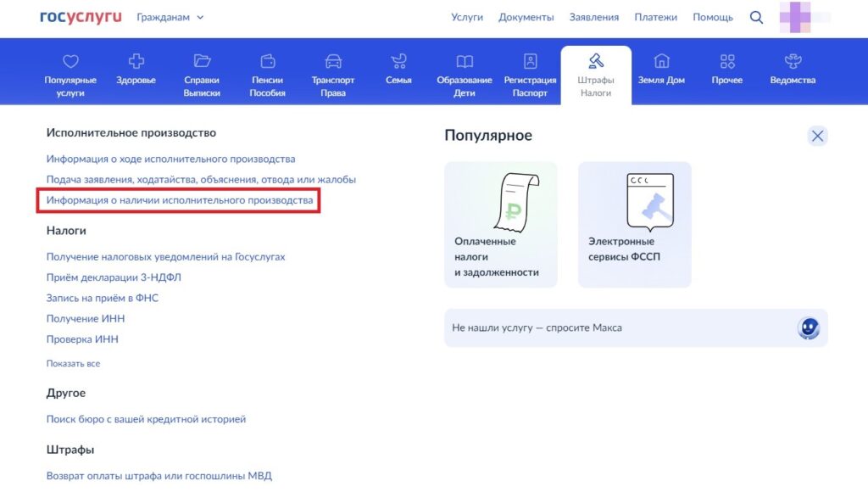Image resolution: width=868 pixels, height=498 pixels.
Task: Click the Макс robot assistant icon
Action: tap(809, 327)
